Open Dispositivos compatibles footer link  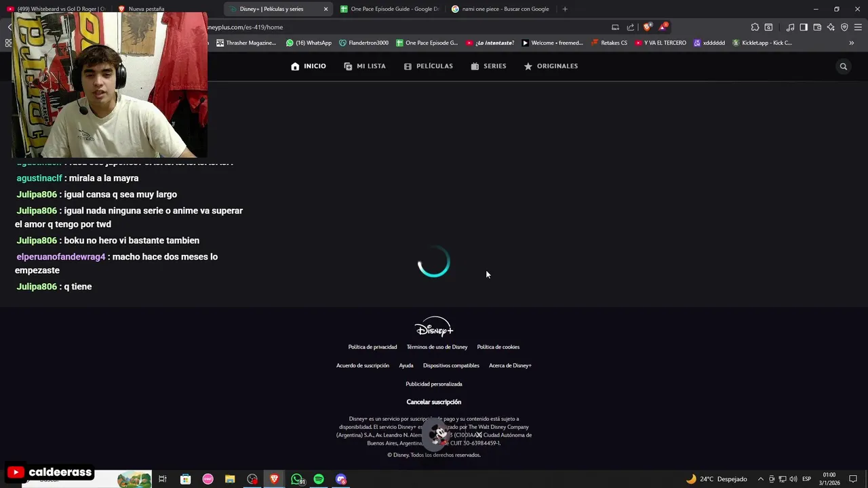(451, 365)
